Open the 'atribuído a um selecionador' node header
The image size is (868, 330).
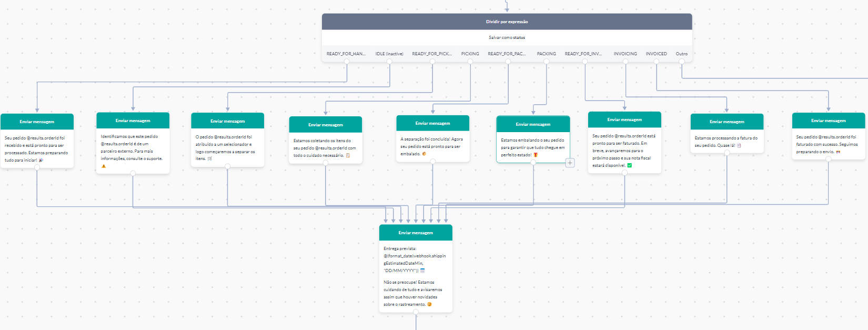coord(227,121)
